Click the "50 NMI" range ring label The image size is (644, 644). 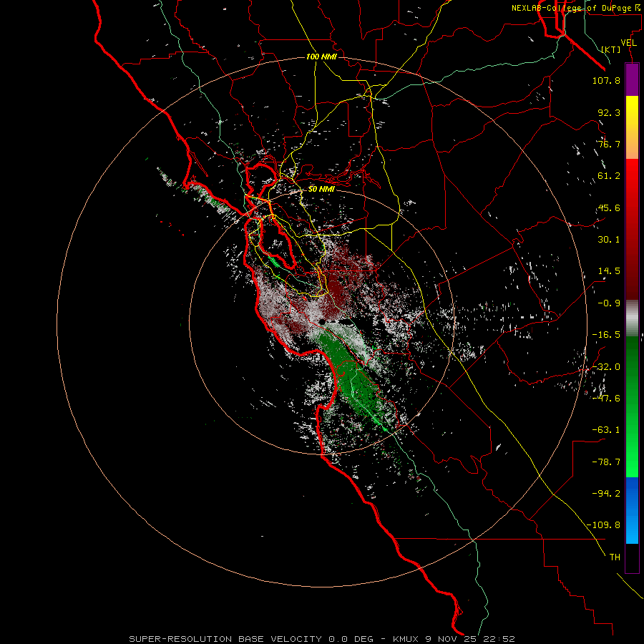point(321,190)
